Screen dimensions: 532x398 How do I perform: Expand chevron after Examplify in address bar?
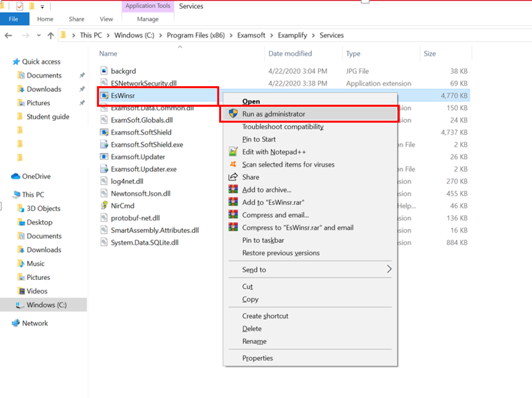point(313,35)
